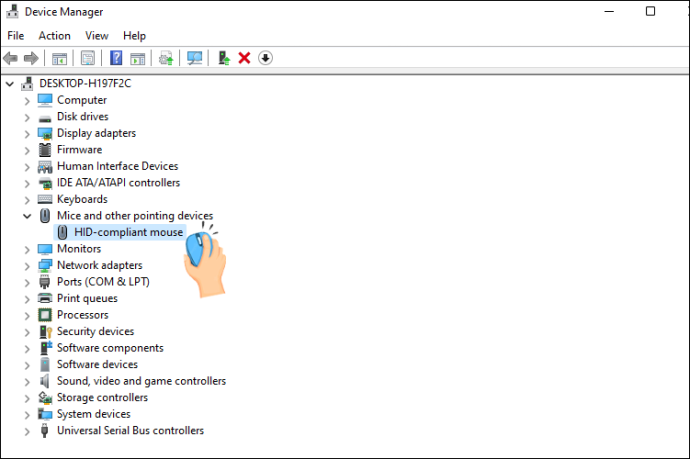The width and height of the screenshot is (690, 459).
Task: Open the File menu
Action: [x=16, y=36]
